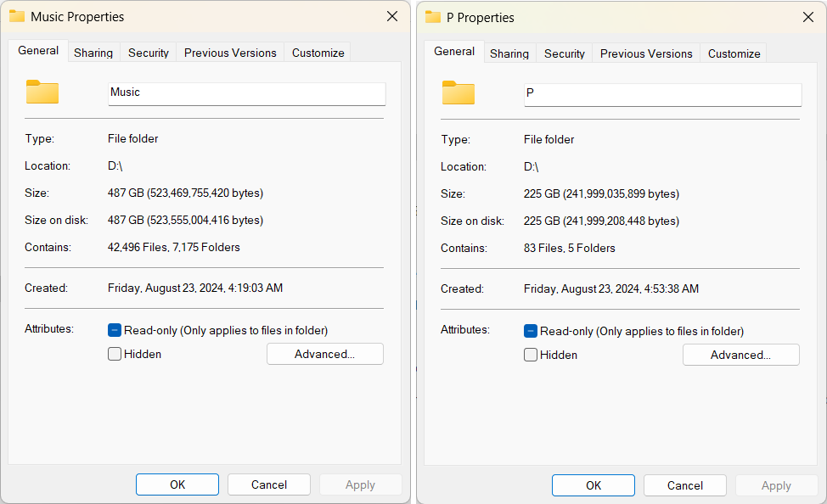Viewport: 827px width, 504px height.
Task: Toggle Hidden checkbox in Music Properties
Action: coord(115,354)
